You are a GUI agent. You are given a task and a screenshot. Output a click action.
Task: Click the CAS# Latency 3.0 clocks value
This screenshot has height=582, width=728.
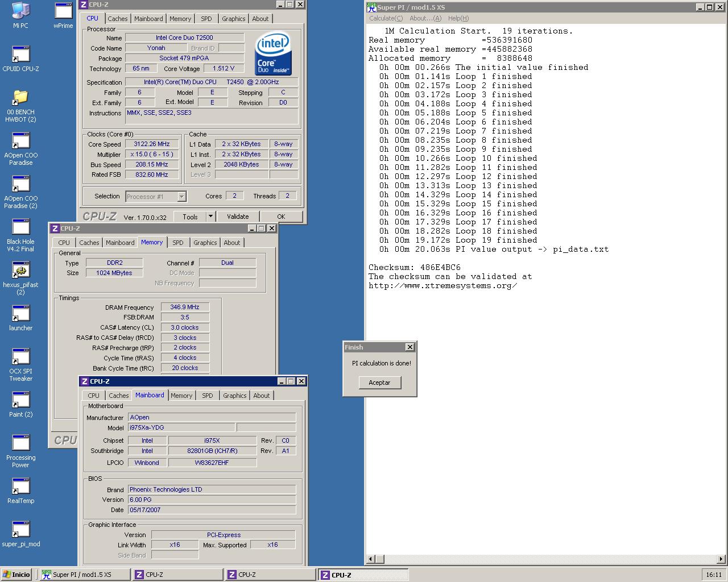click(x=185, y=327)
